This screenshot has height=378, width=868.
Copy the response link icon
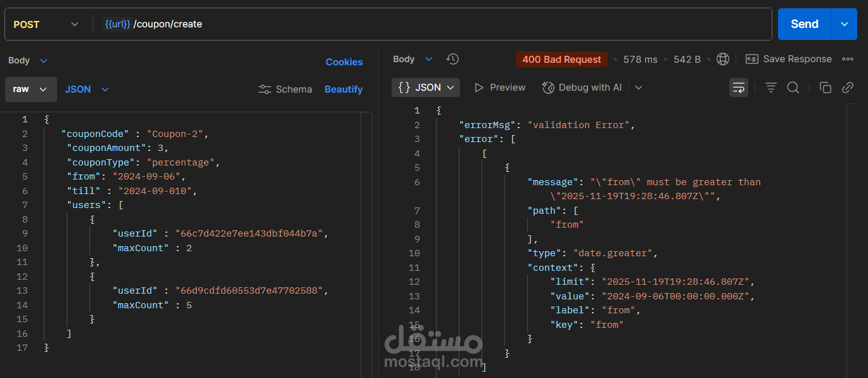848,88
